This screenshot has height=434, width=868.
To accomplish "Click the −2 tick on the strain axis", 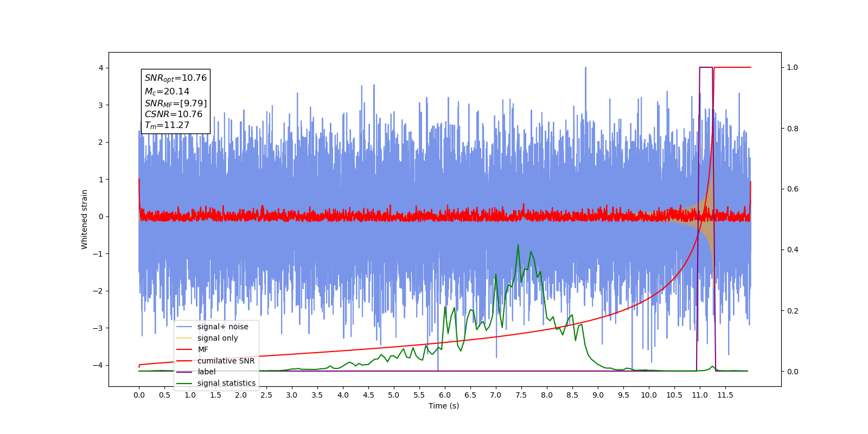I will click(98, 291).
